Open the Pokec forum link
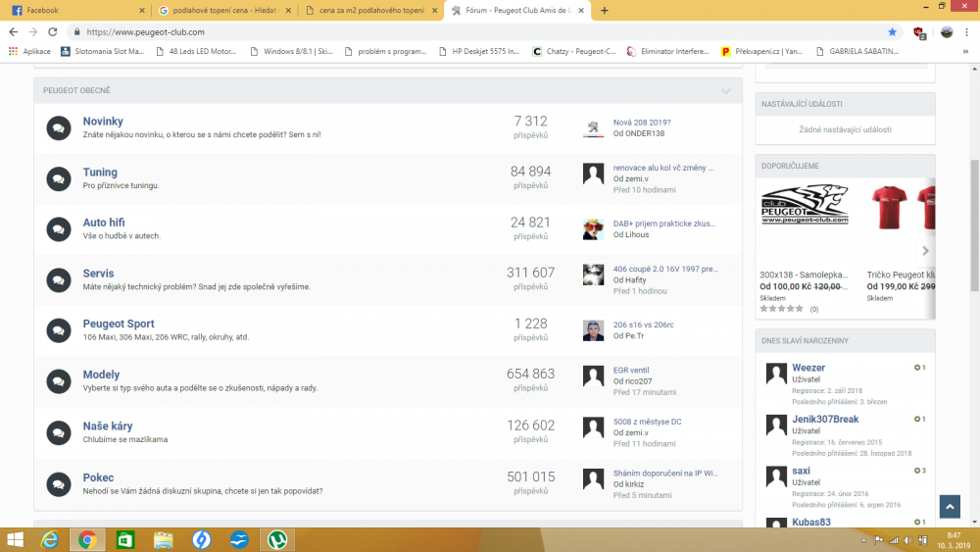 pos(98,477)
